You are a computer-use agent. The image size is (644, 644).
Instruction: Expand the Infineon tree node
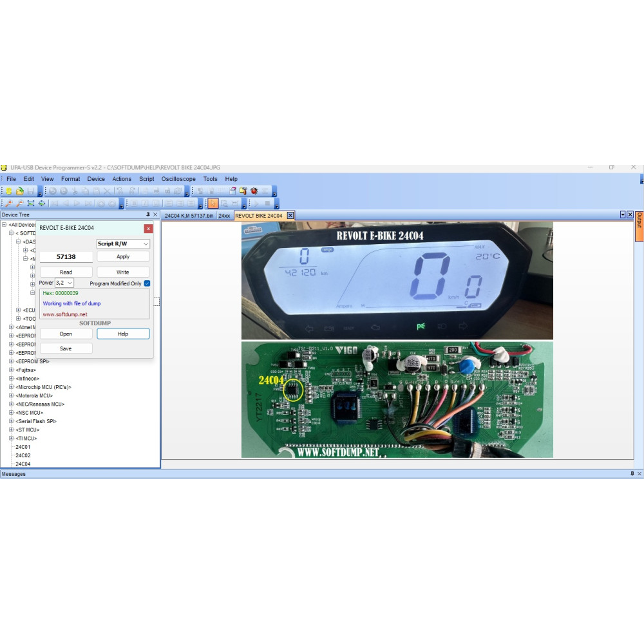(x=11, y=378)
